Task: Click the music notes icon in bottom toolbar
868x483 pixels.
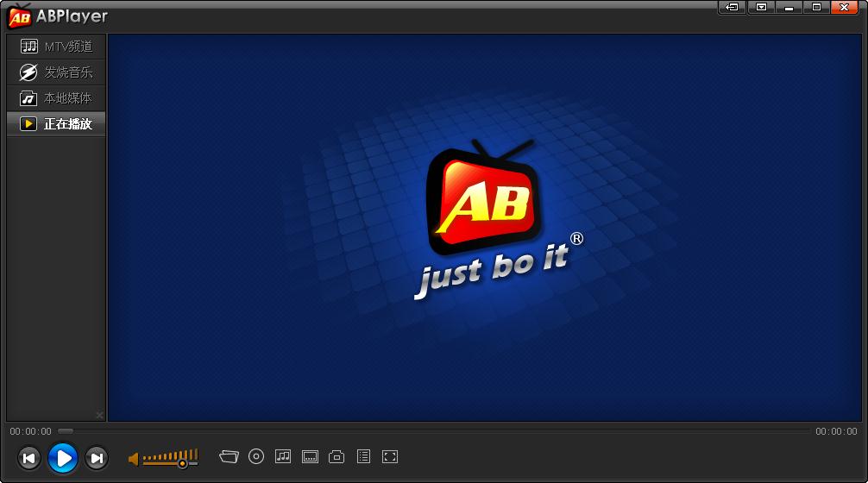Action: 283,456
